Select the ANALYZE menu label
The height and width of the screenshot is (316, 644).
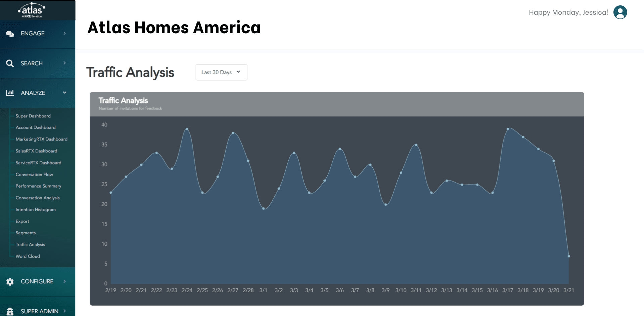point(33,93)
